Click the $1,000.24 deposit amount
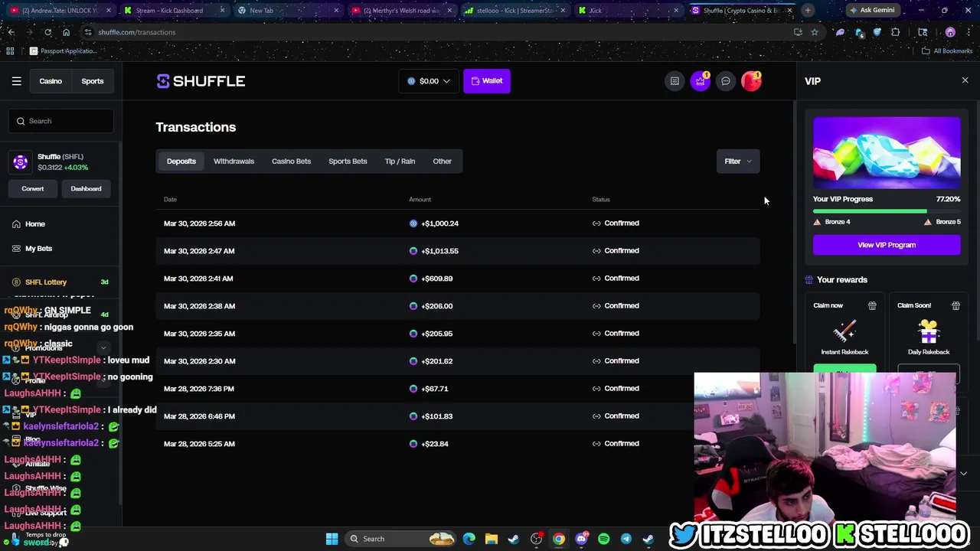The height and width of the screenshot is (551, 980). coord(439,223)
